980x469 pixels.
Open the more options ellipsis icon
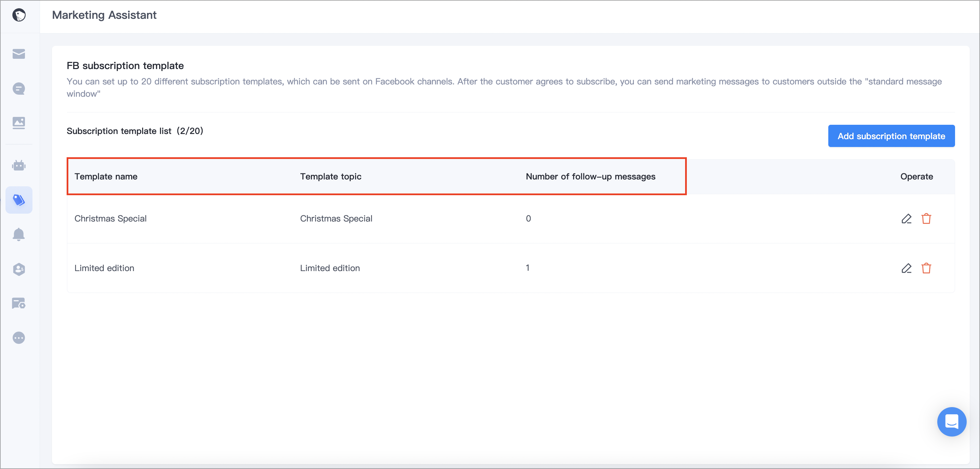click(x=19, y=338)
